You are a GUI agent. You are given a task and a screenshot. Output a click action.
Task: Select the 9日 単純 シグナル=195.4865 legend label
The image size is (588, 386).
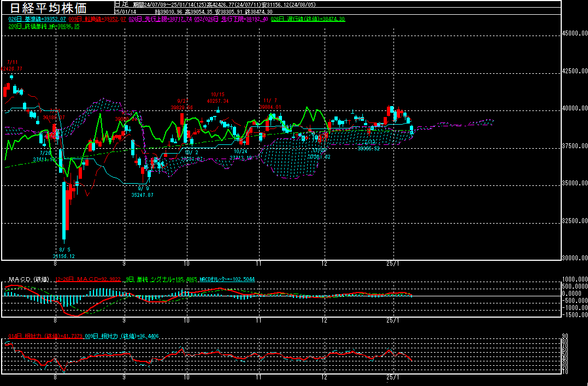161,279
